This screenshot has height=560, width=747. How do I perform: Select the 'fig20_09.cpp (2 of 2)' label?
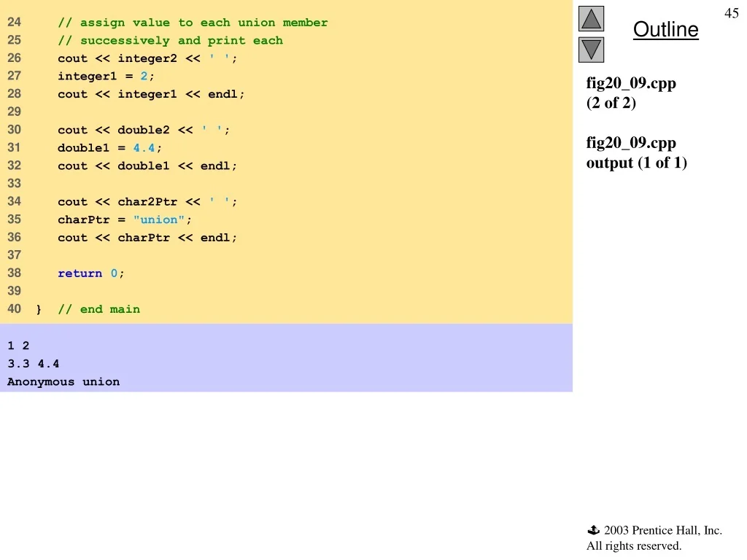point(631,93)
